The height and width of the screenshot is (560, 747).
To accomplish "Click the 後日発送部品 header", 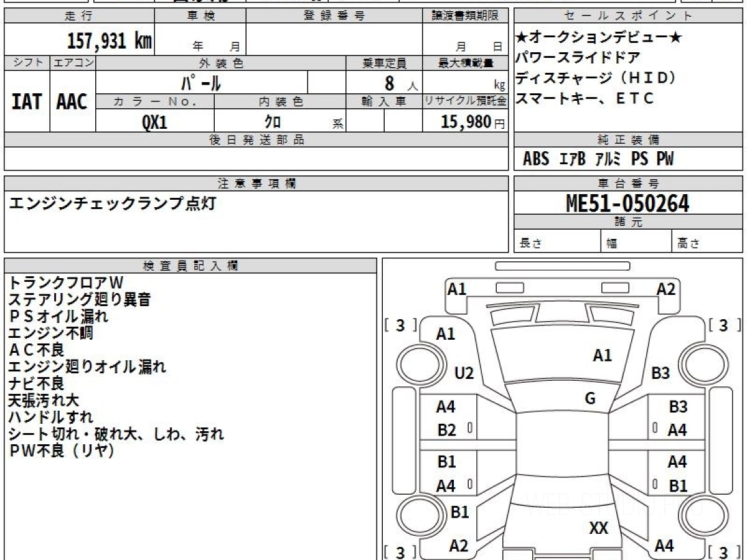I will tap(256, 140).
